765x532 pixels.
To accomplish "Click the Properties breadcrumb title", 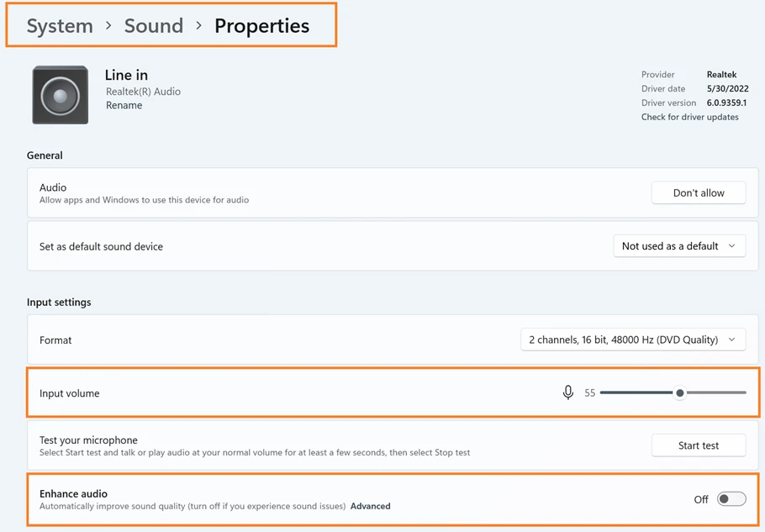I will coord(261,26).
